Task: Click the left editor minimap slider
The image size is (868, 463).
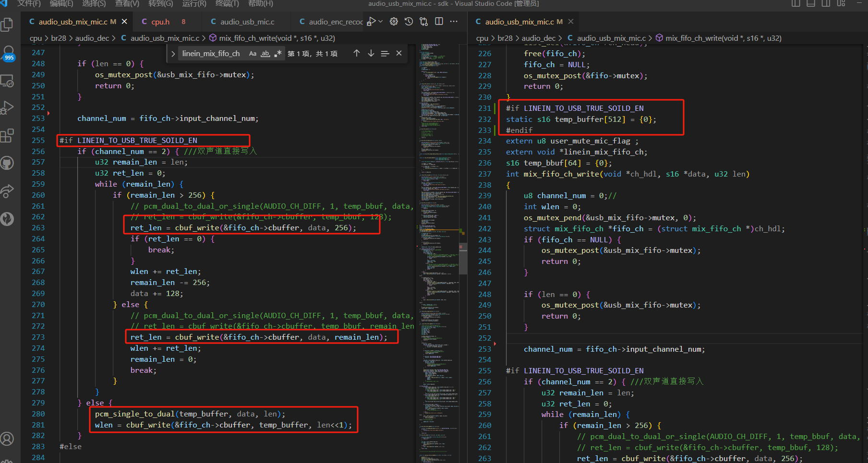Action: (x=463, y=258)
